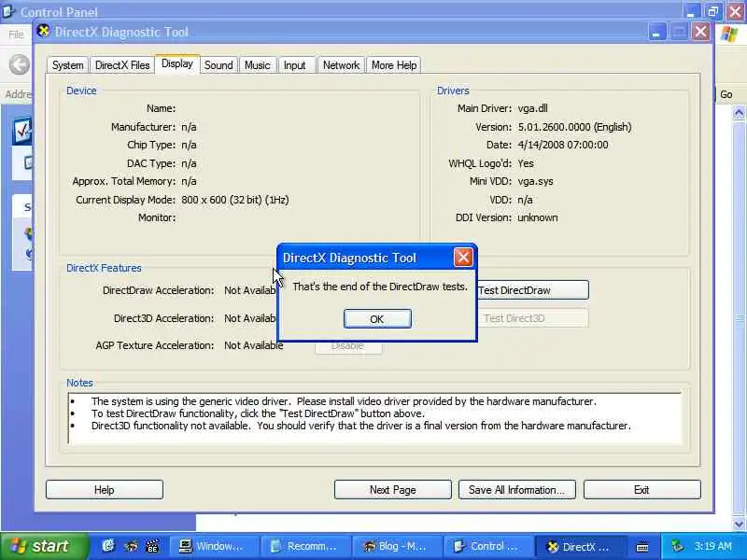Minimize the DirectX Diagnostic Tool window
The width and height of the screenshot is (747, 560).
(657, 33)
